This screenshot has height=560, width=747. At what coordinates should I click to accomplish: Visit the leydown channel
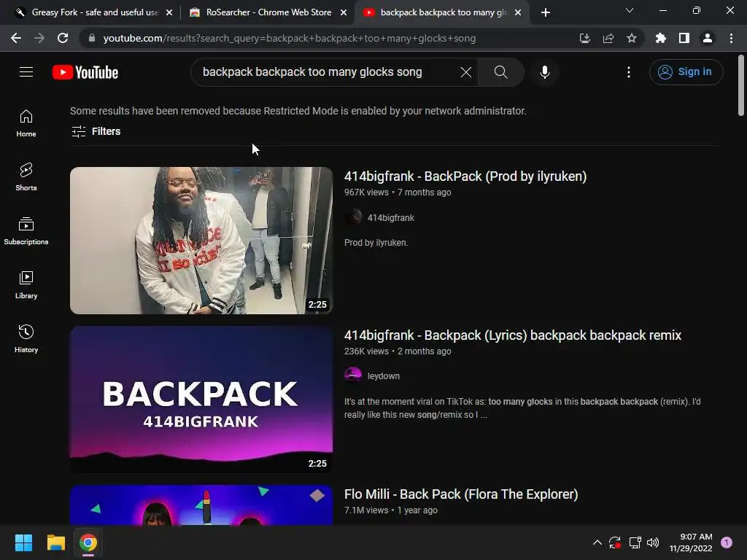point(384,376)
